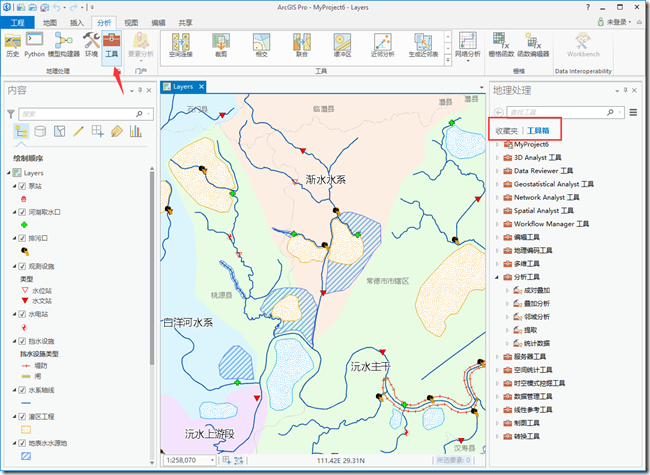Select the 空间连接 spatial join tool
Screen dimensions: 650x475
[181, 45]
